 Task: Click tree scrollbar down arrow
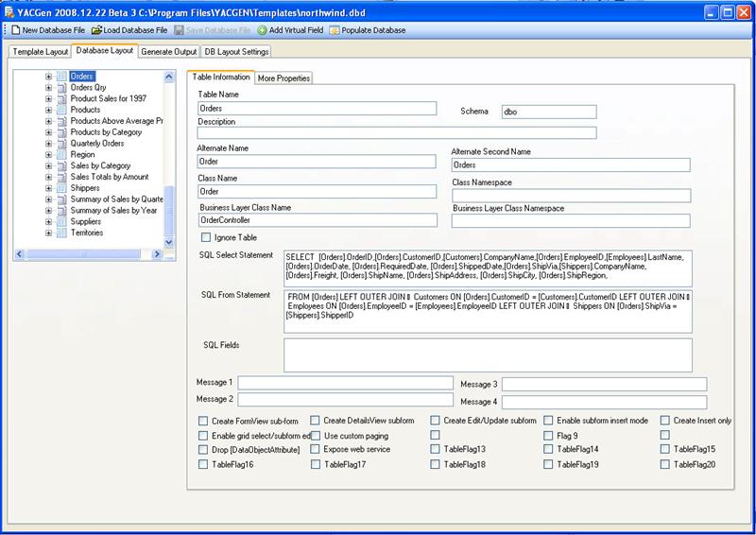[x=169, y=242]
